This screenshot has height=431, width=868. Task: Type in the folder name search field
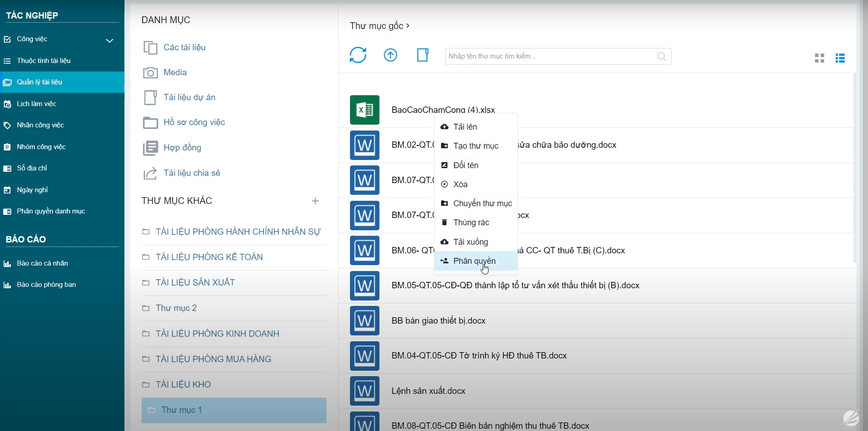pyautogui.click(x=548, y=57)
